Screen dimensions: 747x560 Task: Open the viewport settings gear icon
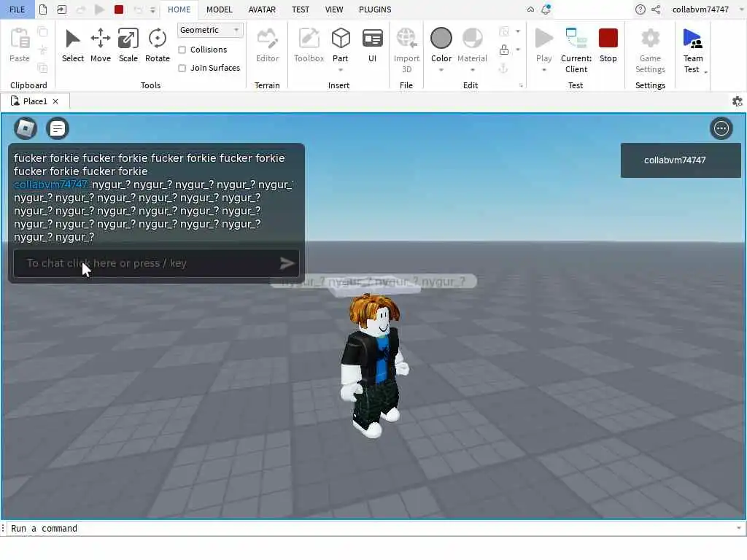click(737, 101)
